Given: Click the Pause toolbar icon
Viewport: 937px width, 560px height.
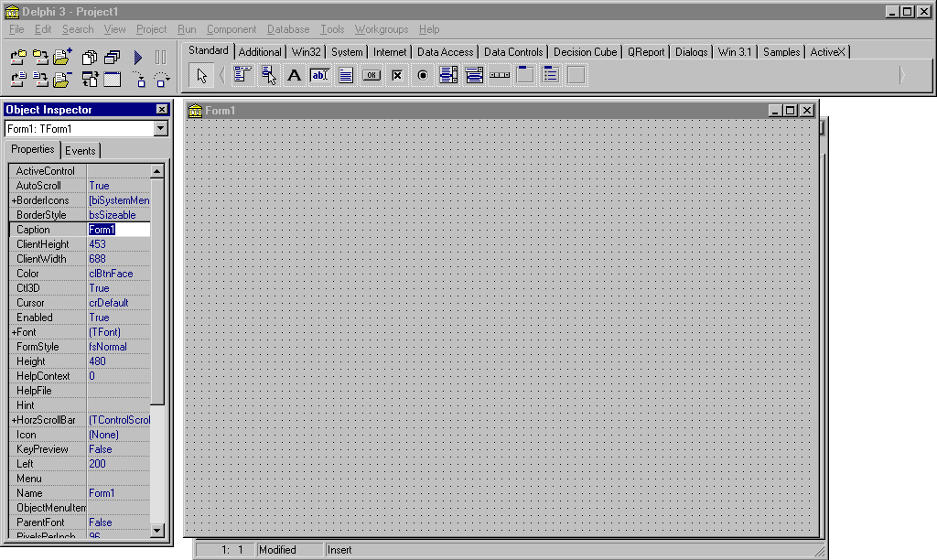Looking at the screenshot, I should pyautogui.click(x=161, y=58).
